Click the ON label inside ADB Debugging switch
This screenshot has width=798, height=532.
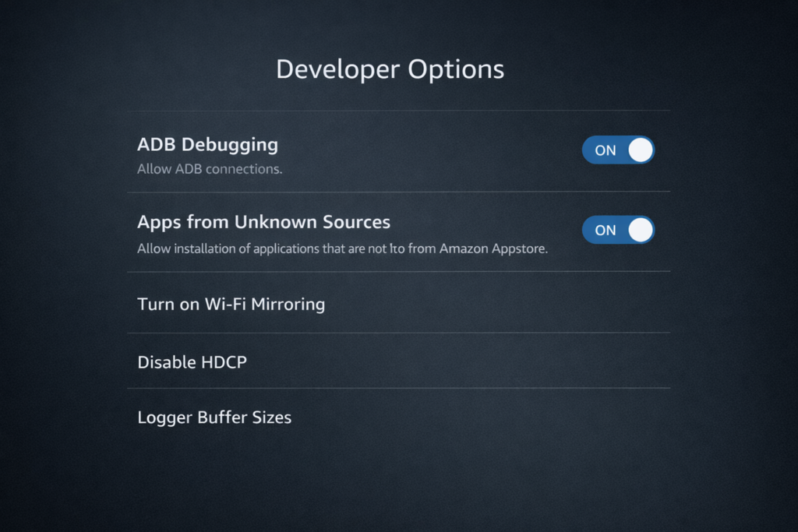tap(605, 150)
